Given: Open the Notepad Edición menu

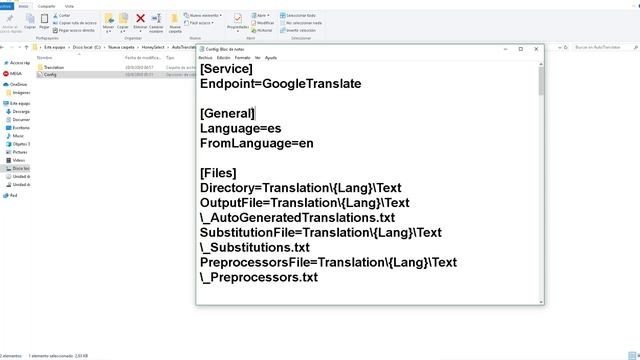Looking at the screenshot, I should tap(224, 58).
